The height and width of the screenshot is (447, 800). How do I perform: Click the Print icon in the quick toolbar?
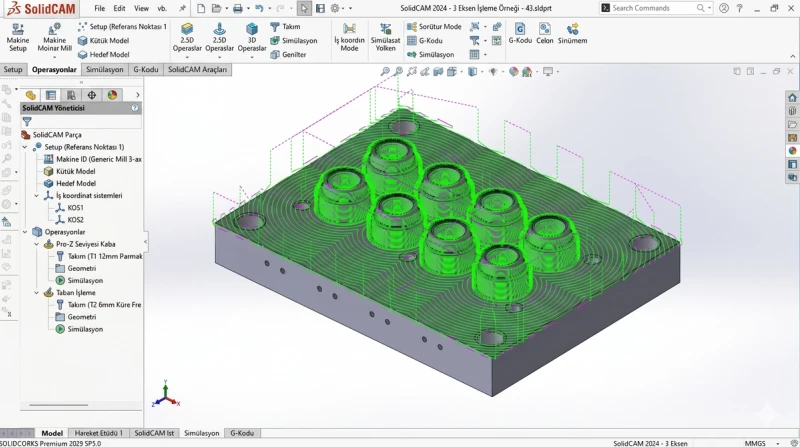[x=238, y=8]
